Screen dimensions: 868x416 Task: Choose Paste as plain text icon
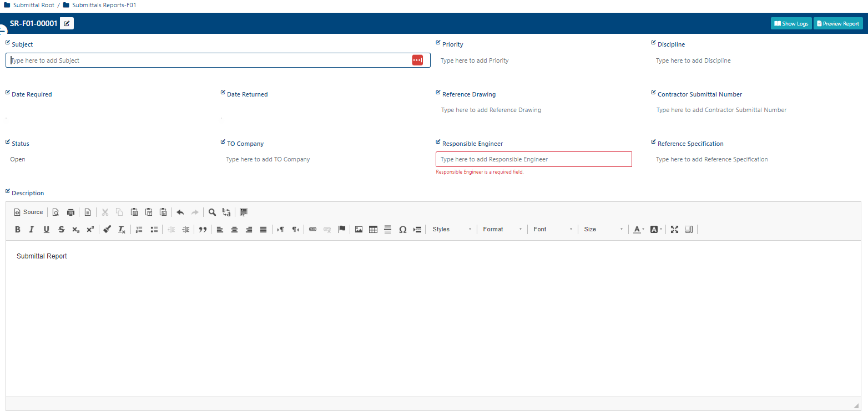pyautogui.click(x=149, y=212)
